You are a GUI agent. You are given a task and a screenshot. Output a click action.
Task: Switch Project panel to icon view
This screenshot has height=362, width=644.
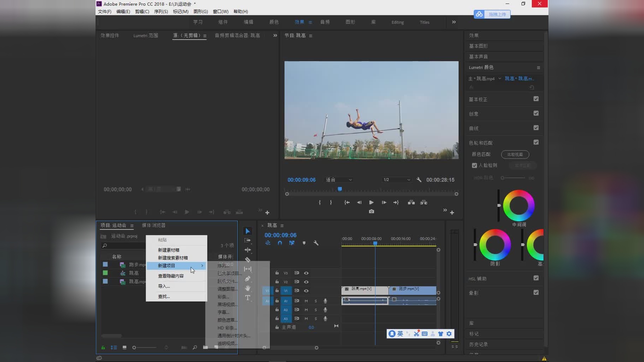pos(125,348)
